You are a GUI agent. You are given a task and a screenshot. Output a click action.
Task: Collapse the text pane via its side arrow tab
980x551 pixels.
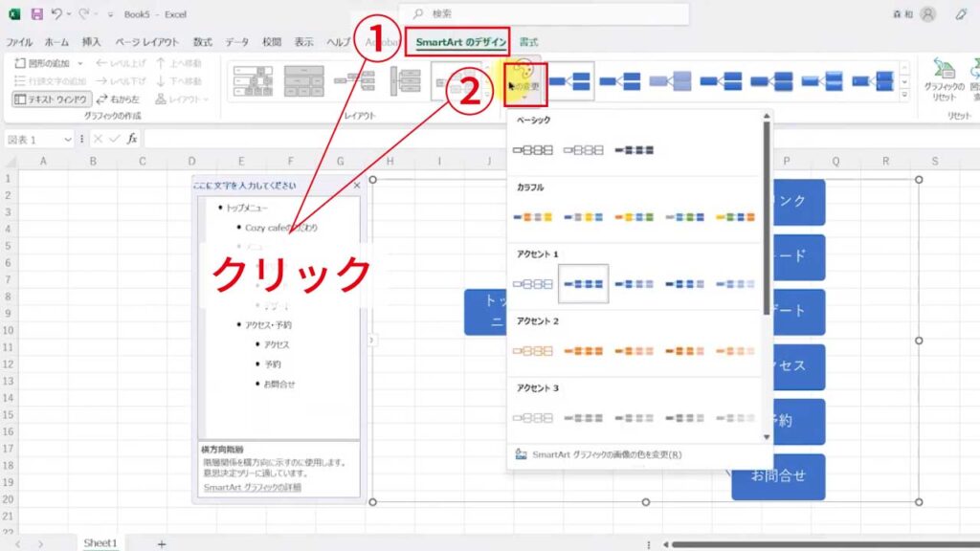click(371, 341)
